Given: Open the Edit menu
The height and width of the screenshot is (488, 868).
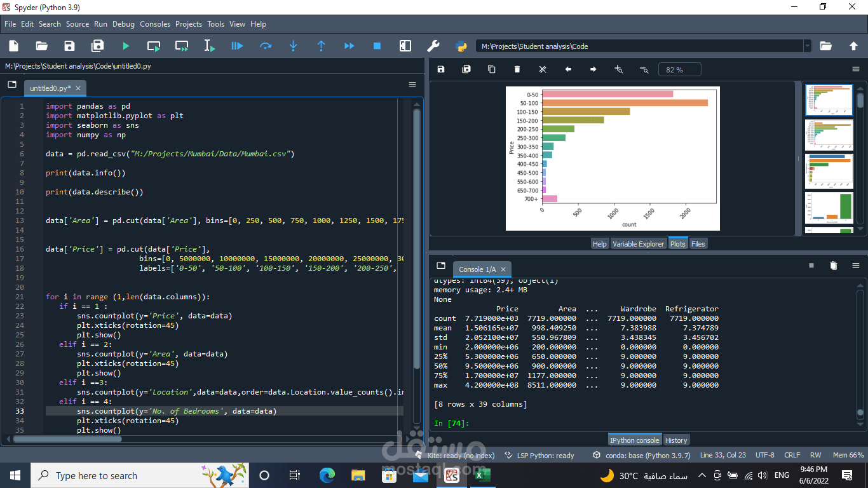Looking at the screenshot, I should click(x=27, y=24).
